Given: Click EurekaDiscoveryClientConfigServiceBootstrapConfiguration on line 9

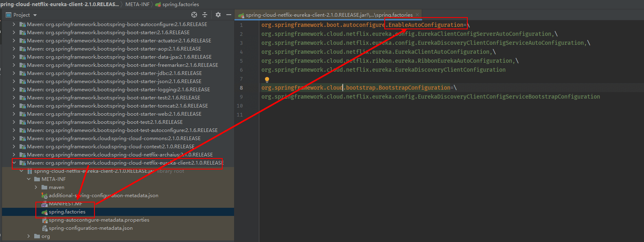Looking at the screenshot, I should [x=509, y=97].
